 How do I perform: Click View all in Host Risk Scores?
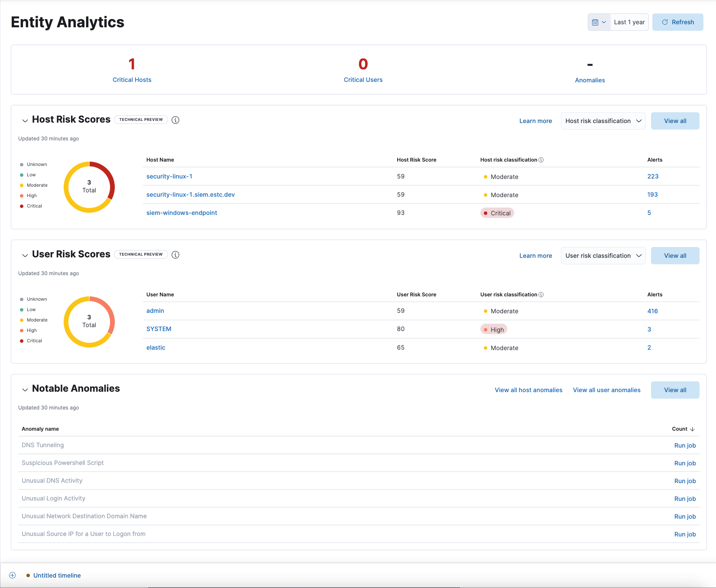coord(675,121)
